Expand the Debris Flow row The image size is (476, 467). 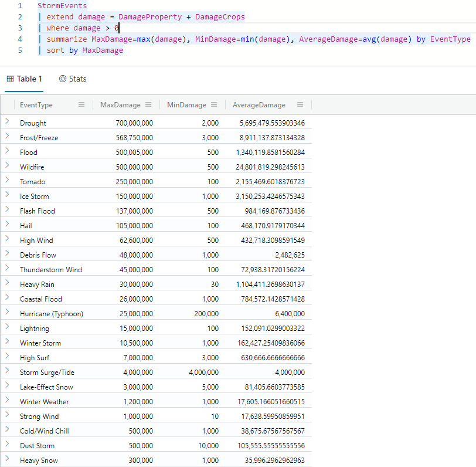click(7, 253)
